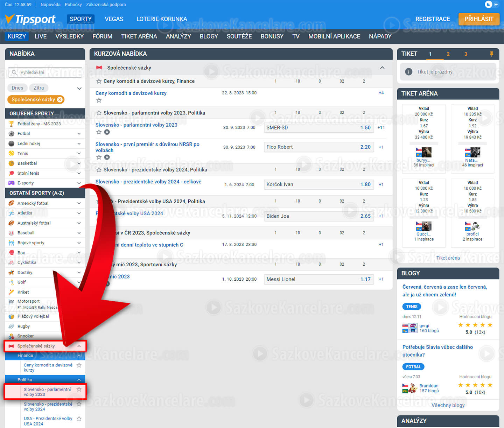Collapse Společenské sázky section in Kurzová nabídka
Viewport: 504px width, 428px height.
tap(383, 68)
